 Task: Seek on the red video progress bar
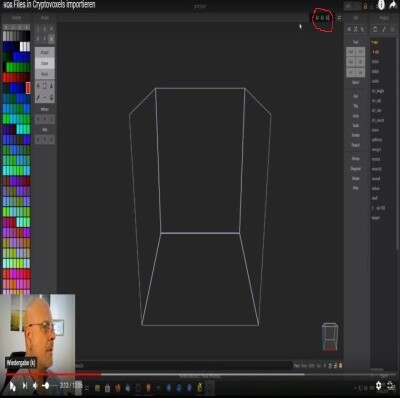[53, 374]
